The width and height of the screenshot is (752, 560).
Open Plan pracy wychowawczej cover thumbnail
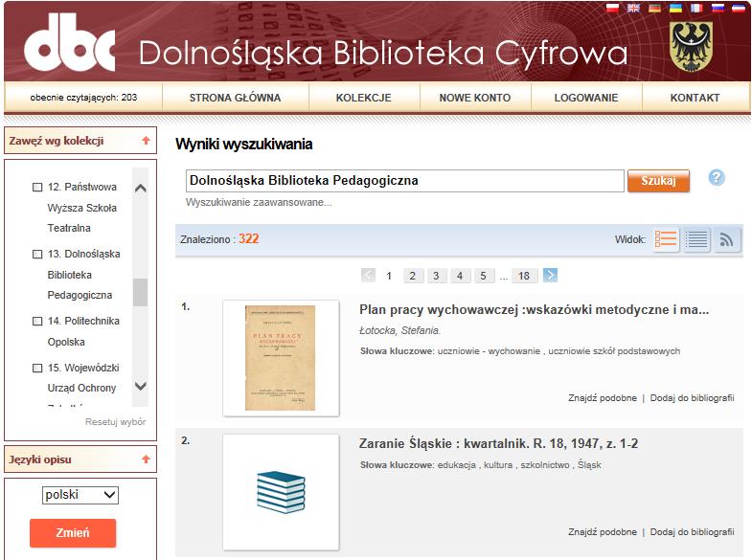(x=281, y=358)
